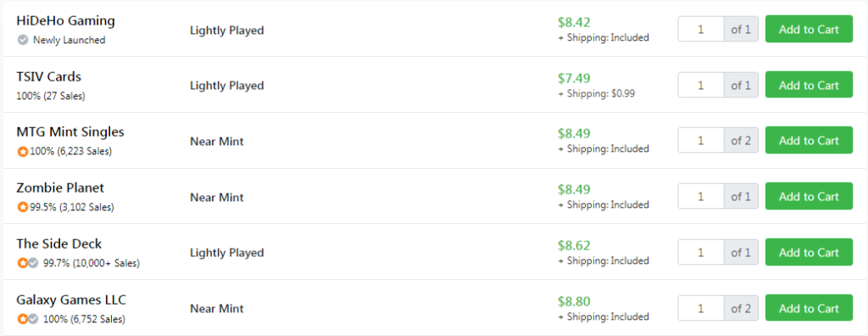Add The Side Deck $8.62 listing to cart
The image size is (868, 336).
pos(809,252)
